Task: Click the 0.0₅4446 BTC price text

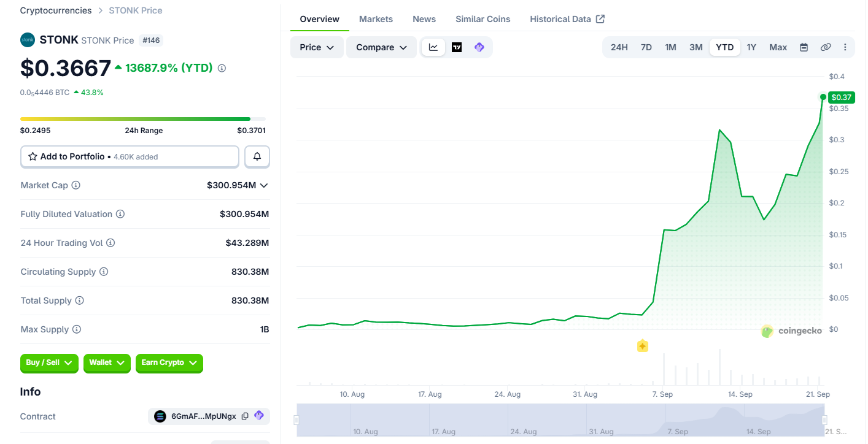Action: 45,93
